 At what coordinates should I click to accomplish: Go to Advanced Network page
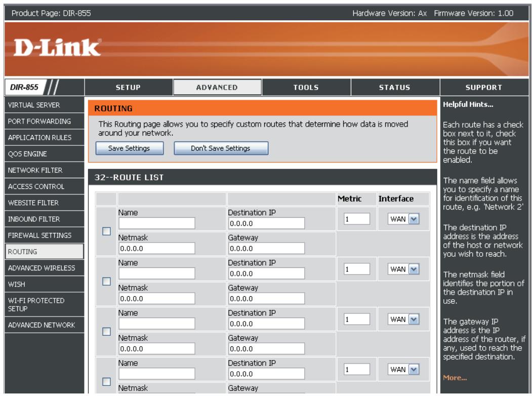pyautogui.click(x=45, y=325)
